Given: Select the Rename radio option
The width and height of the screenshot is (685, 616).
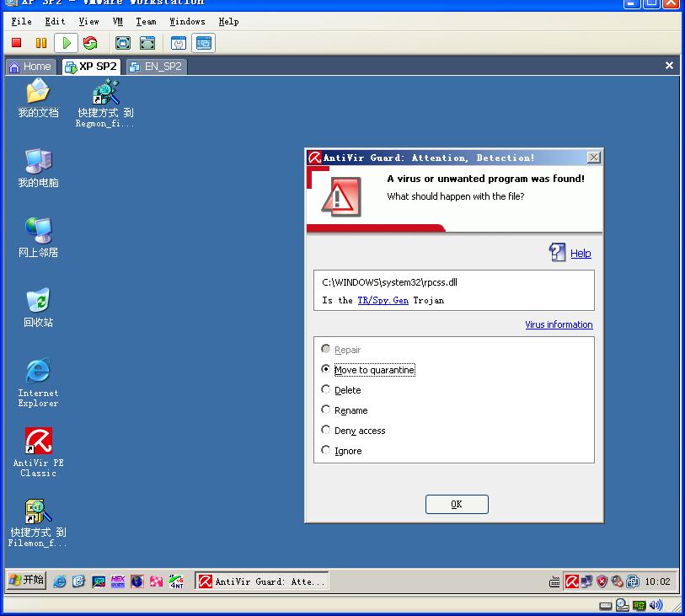Looking at the screenshot, I should coord(325,410).
